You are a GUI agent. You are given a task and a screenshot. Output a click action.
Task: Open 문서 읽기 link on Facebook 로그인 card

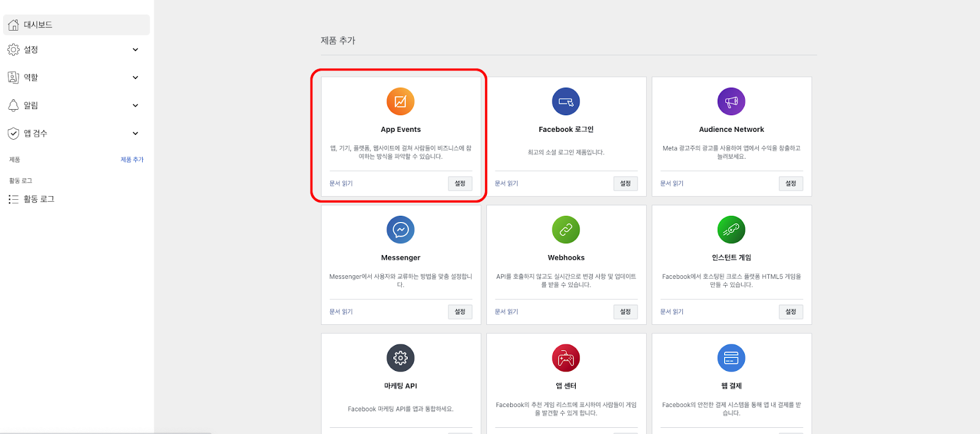(x=507, y=183)
